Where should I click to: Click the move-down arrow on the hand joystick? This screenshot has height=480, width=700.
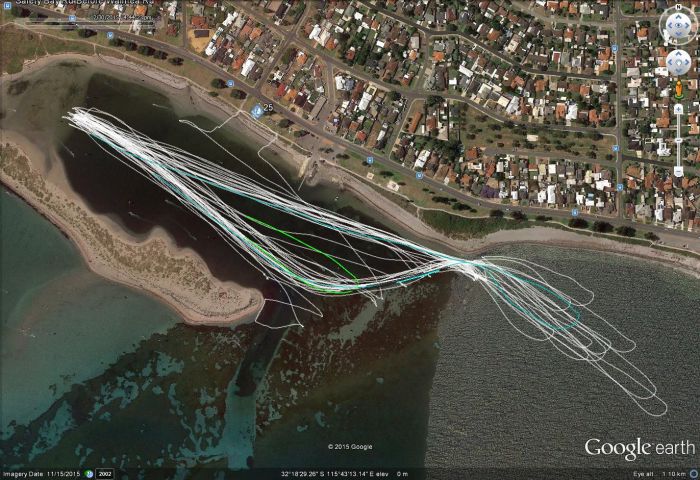coord(679,72)
